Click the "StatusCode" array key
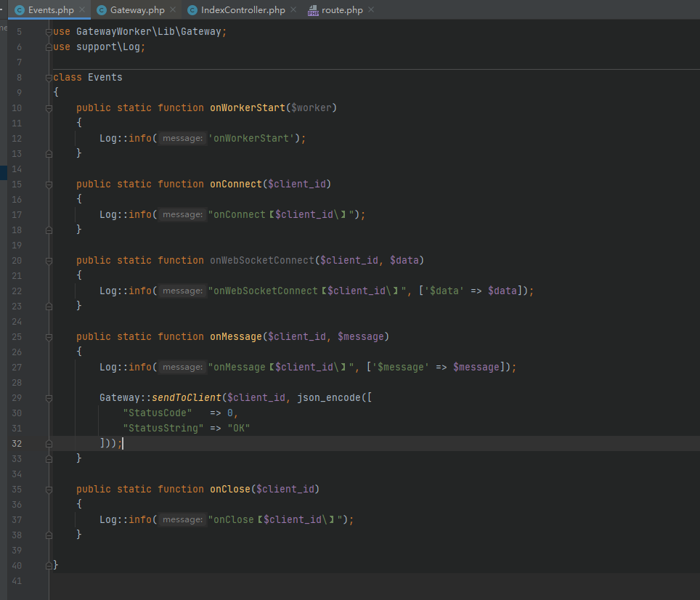 158,413
